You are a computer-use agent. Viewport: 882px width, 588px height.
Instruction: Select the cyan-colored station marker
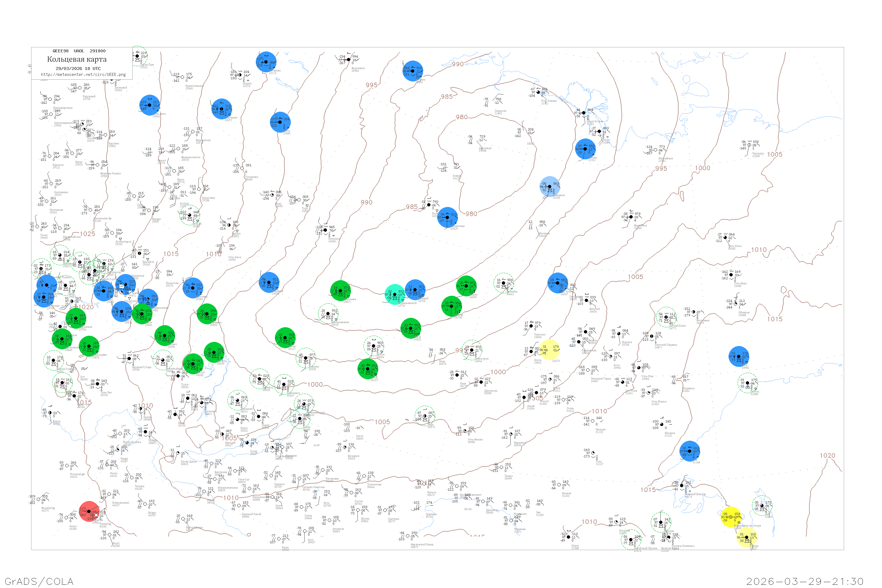(x=395, y=294)
